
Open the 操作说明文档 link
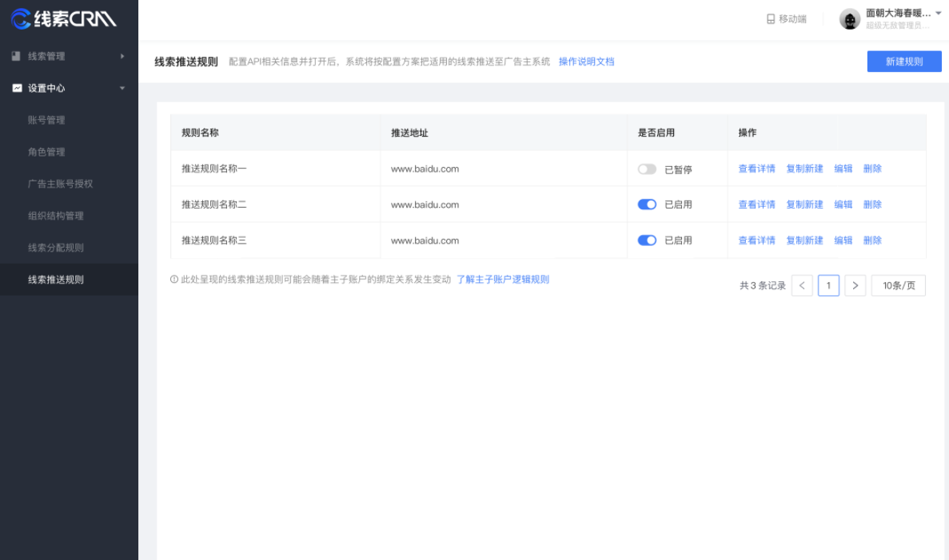589,62
